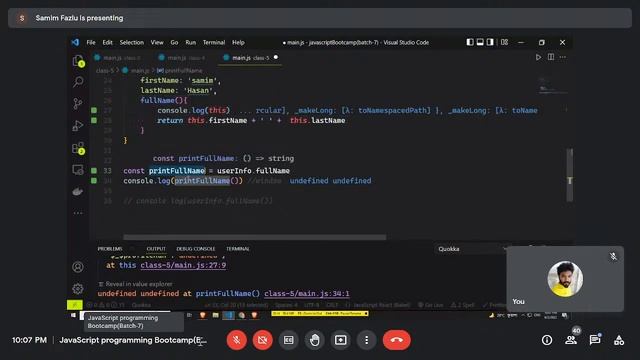Screen dimensions: 640x360
Task: Switch to the PROBLEMS panel tab
Action: point(110,249)
